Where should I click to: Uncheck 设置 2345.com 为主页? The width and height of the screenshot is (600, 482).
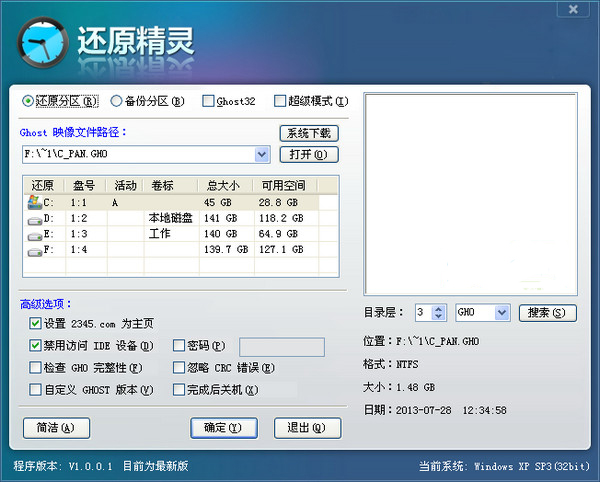pos(35,324)
